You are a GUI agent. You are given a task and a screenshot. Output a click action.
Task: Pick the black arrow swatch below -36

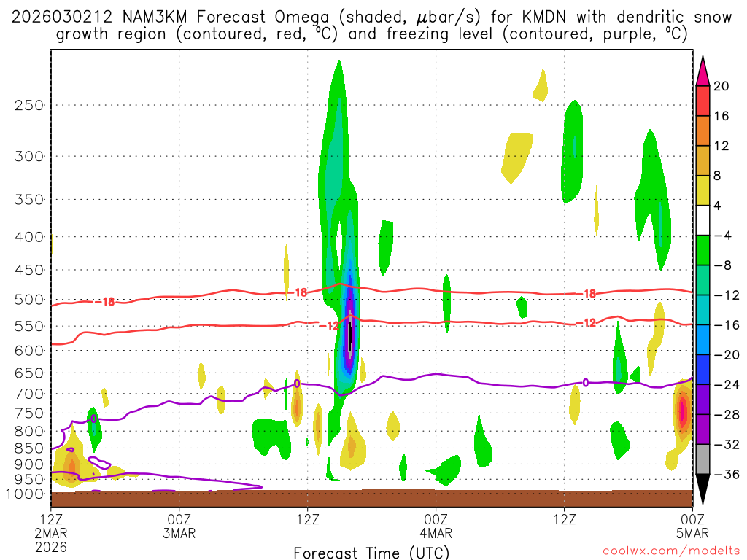[x=703, y=489]
